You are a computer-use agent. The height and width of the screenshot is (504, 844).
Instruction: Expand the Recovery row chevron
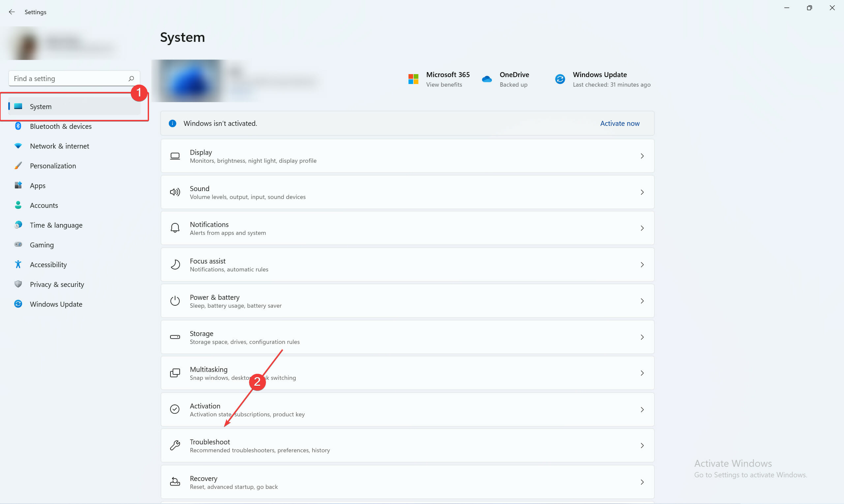click(x=642, y=482)
